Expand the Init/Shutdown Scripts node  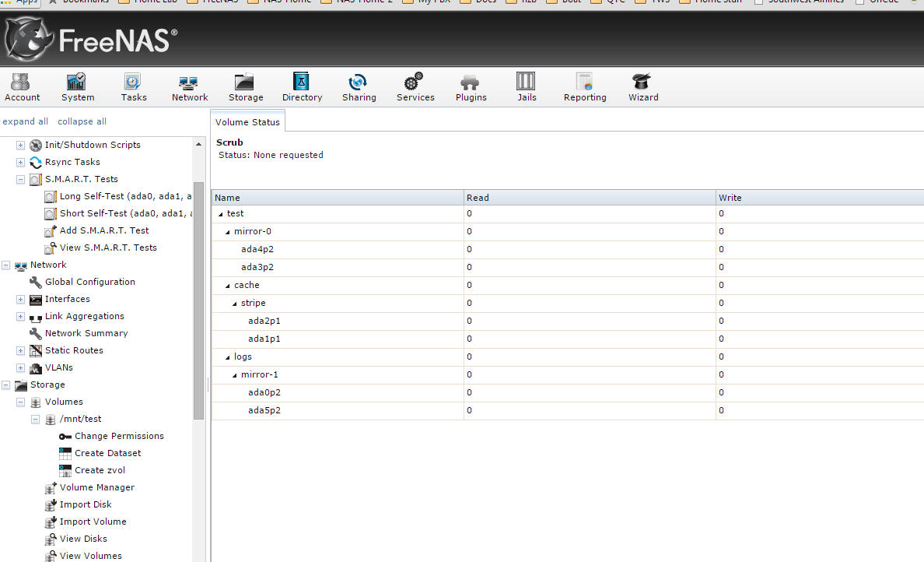(21, 145)
